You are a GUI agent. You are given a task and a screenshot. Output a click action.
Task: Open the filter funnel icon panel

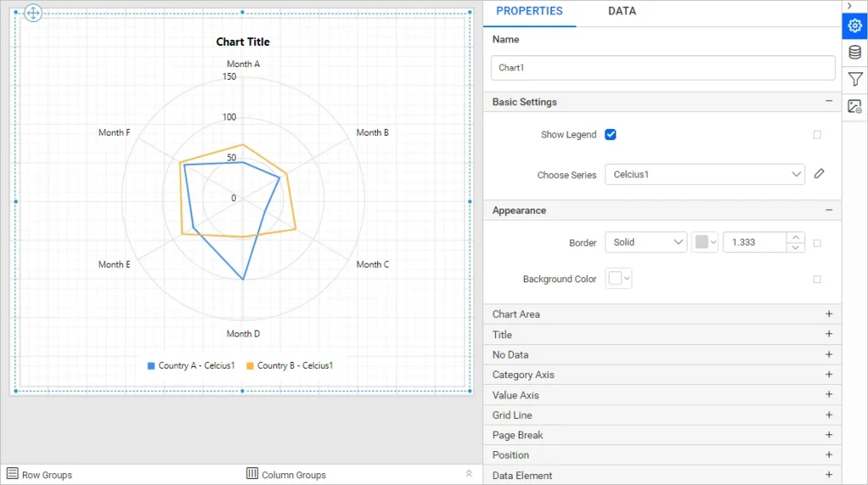point(854,80)
